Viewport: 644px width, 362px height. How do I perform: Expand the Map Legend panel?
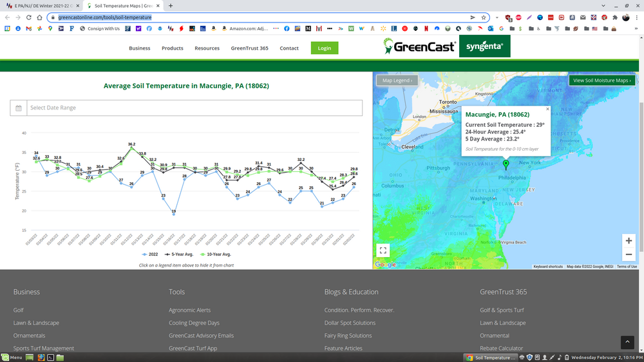[x=397, y=81]
